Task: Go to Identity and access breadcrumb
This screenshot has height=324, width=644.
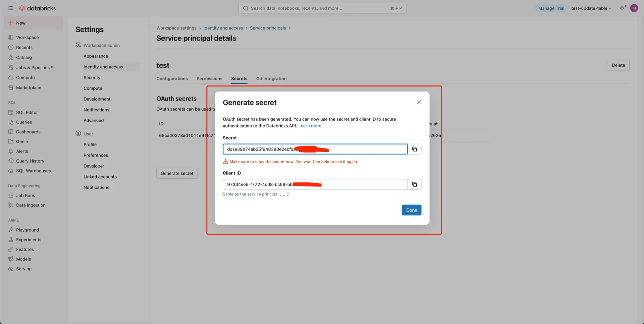Action: [223, 28]
